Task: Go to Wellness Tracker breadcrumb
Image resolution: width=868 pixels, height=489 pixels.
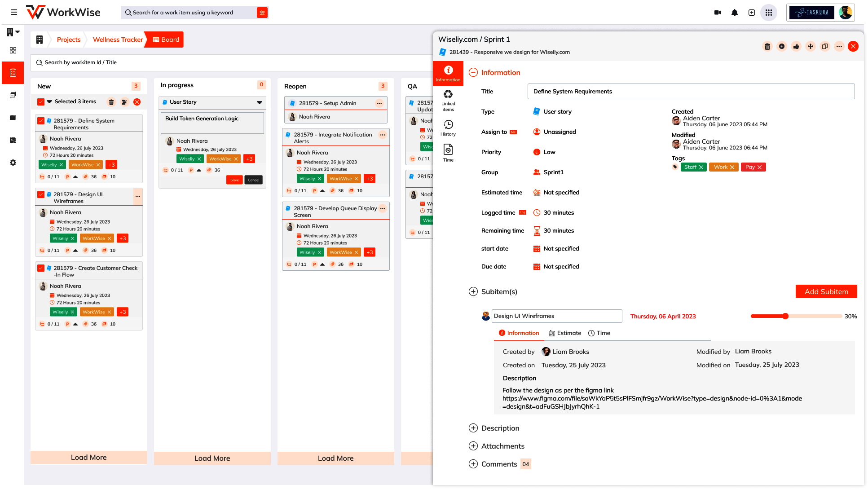Action: [x=118, y=40]
